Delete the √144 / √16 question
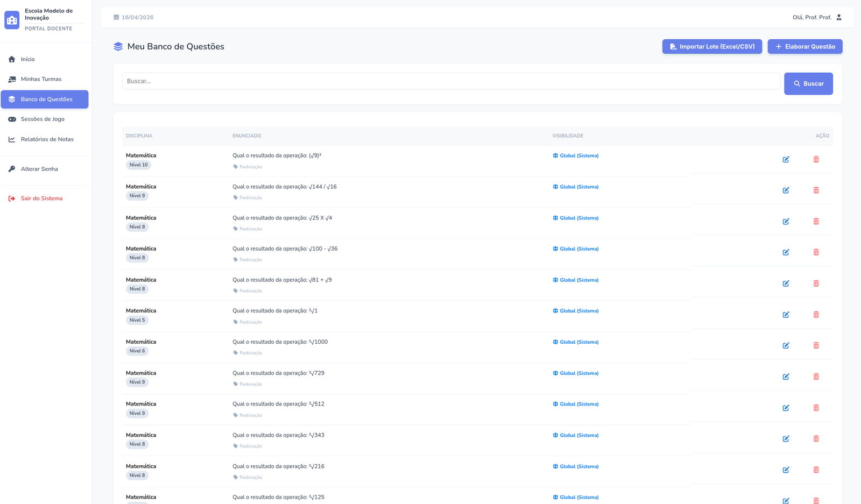 [x=816, y=190]
